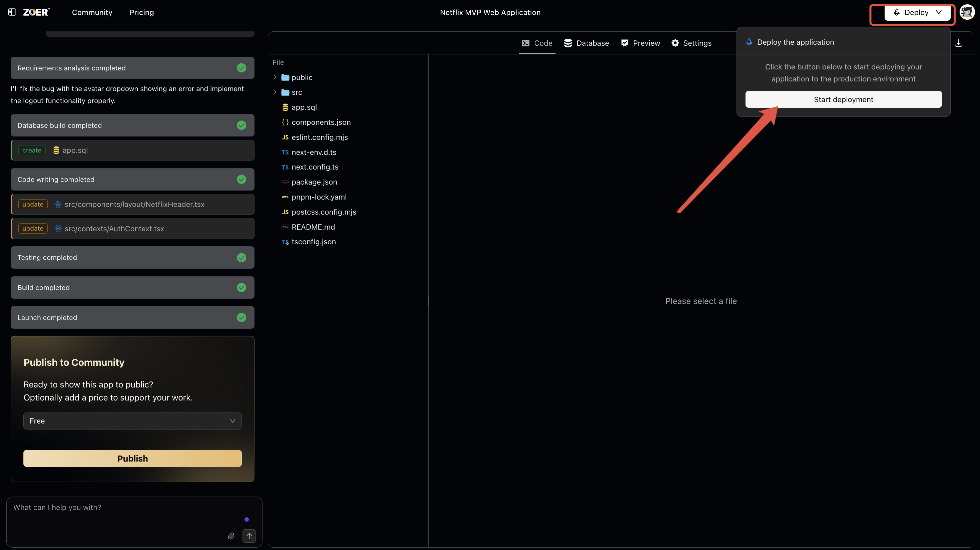The image size is (980, 550).
Task: Open the NetflixHeader.tsx update entry
Action: [132, 204]
